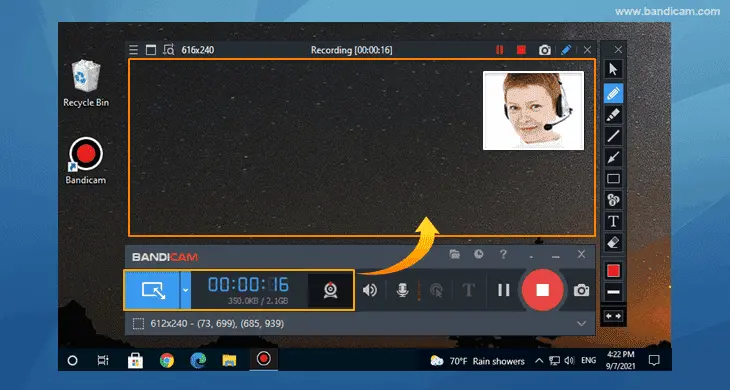Select the Line drawing tool

tap(613, 136)
